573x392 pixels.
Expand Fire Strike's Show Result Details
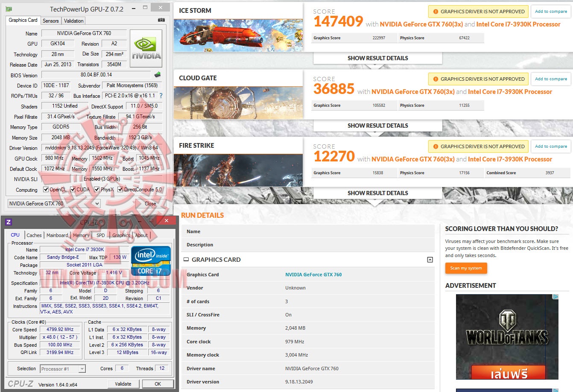(378, 193)
